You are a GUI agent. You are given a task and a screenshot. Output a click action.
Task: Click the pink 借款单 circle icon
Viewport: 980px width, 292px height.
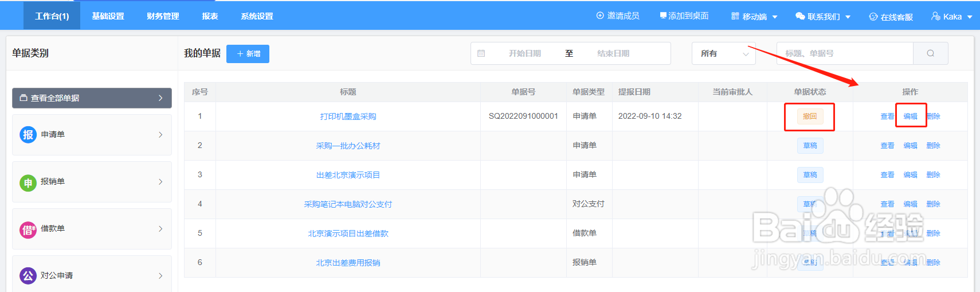coord(28,229)
